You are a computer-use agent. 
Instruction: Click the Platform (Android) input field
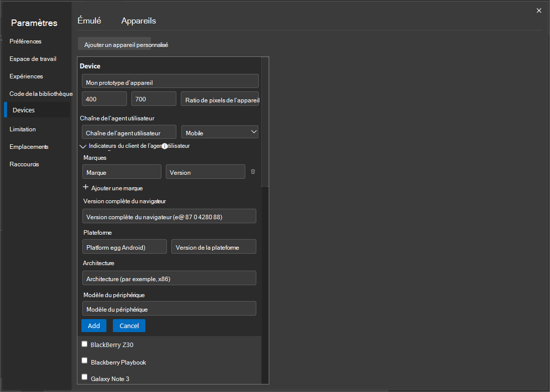(124, 247)
